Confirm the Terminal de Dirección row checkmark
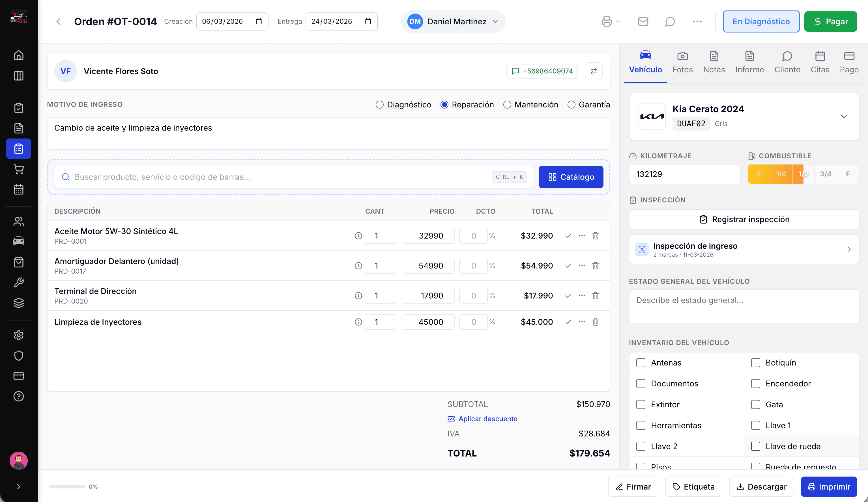Screen dimensions: 868x502 tap(568, 296)
